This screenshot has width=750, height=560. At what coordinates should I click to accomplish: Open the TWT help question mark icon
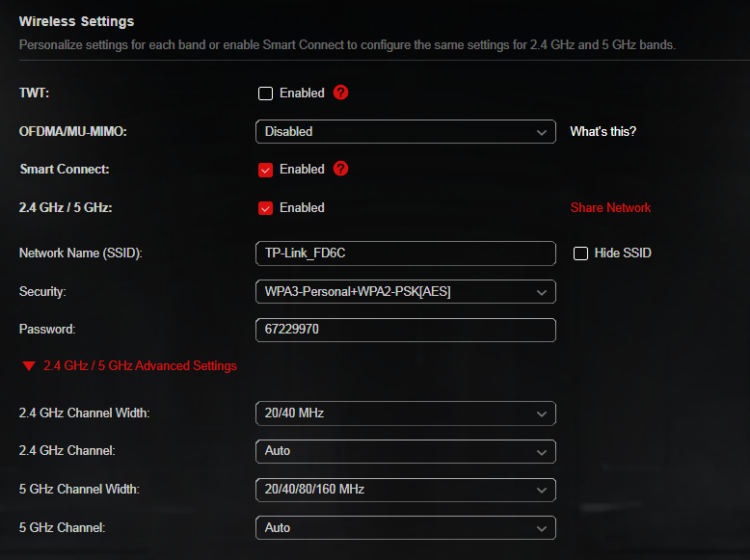pyautogui.click(x=340, y=93)
